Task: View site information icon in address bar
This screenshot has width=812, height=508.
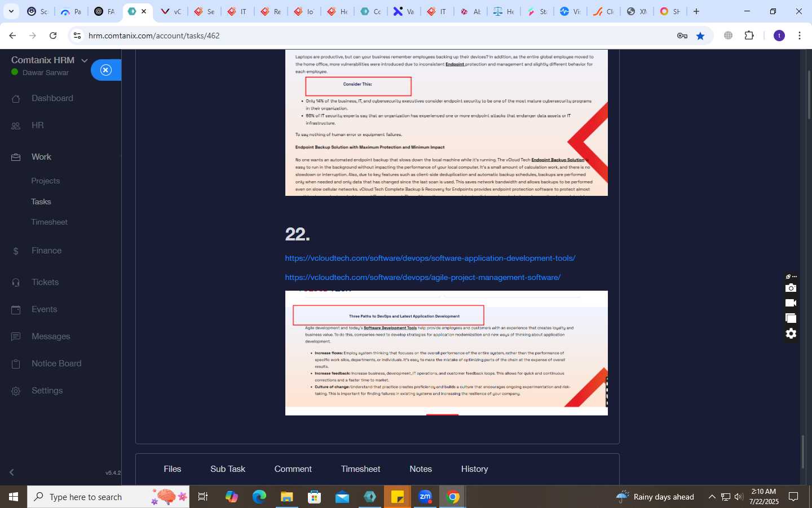Action: (77, 36)
